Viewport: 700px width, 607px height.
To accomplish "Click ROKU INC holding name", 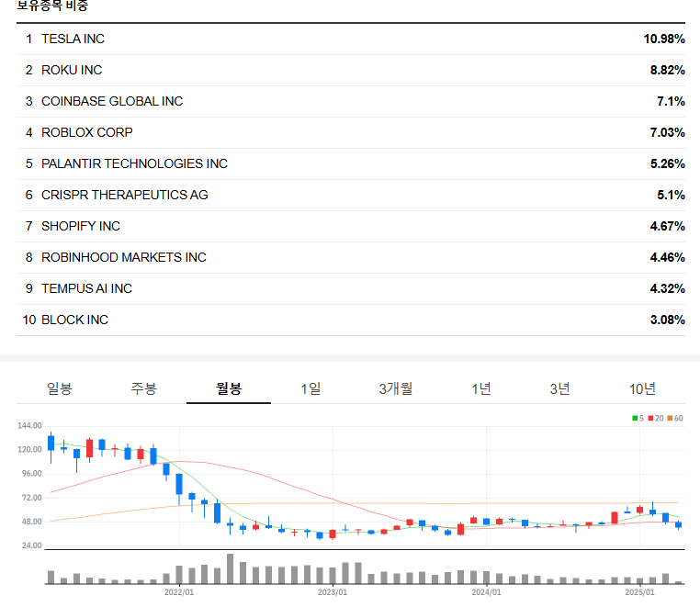I will [x=72, y=70].
